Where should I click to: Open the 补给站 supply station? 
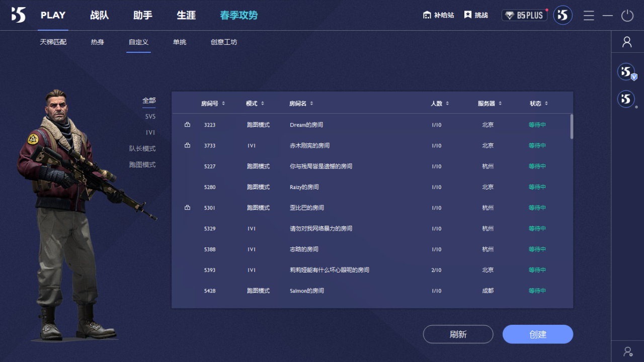438,15
